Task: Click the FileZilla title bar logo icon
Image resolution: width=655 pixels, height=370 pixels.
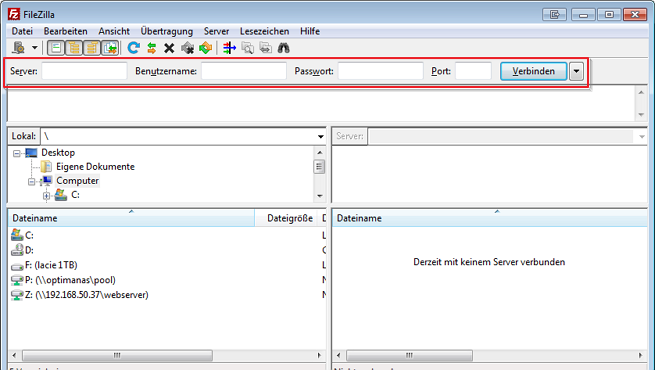Action: [14, 14]
